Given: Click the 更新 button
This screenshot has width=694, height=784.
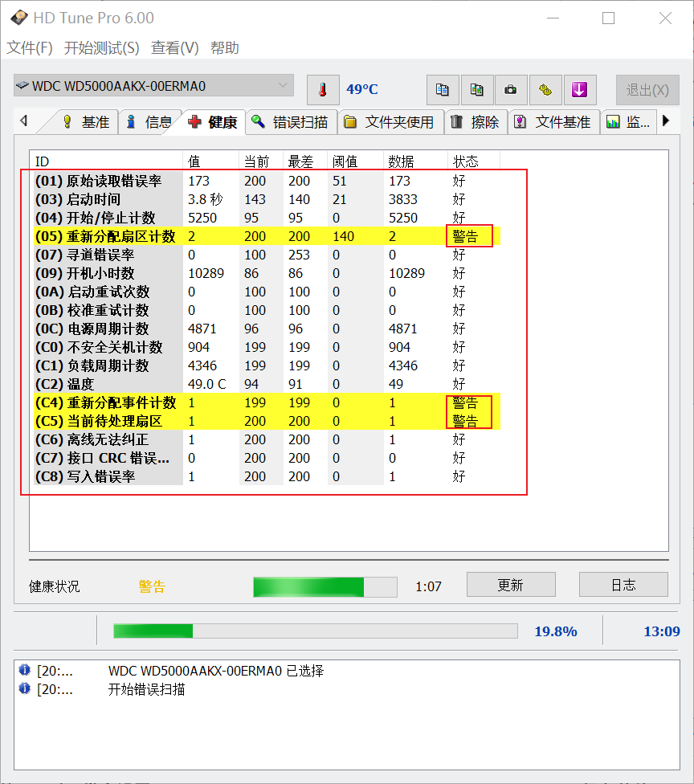Looking at the screenshot, I should [511, 585].
